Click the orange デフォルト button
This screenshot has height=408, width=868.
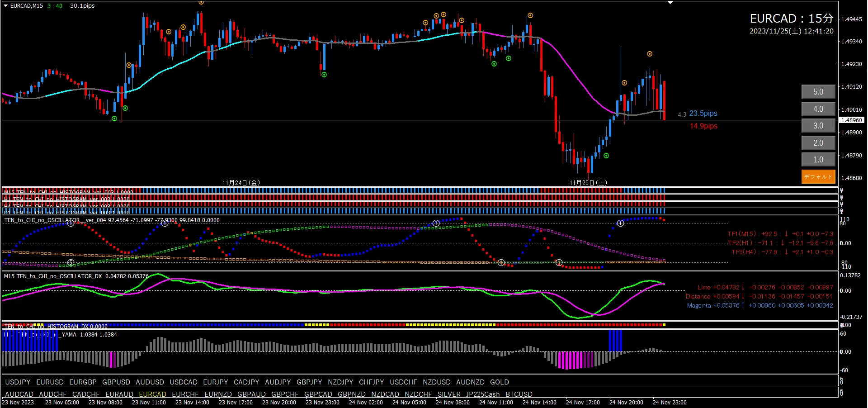tap(818, 176)
